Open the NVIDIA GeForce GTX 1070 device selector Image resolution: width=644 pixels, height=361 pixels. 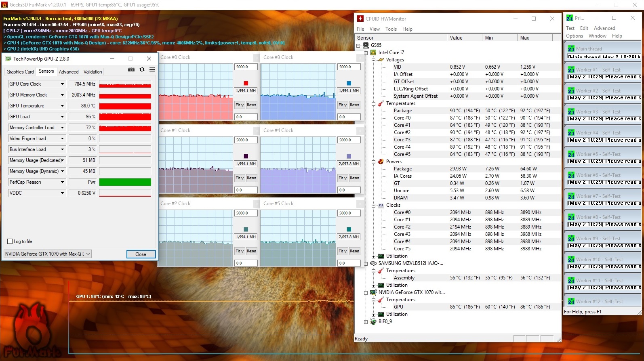click(48, 254)
